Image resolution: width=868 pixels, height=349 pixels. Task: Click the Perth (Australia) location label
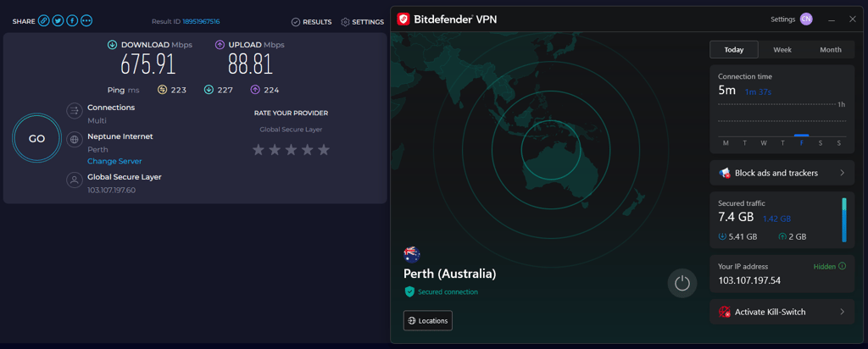click(x=450, y=274)
